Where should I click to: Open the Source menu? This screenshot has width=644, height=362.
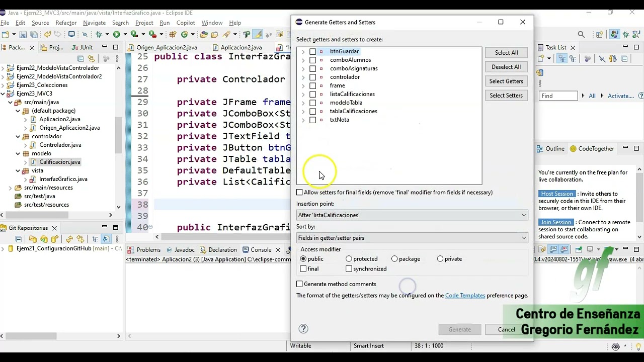40,23
